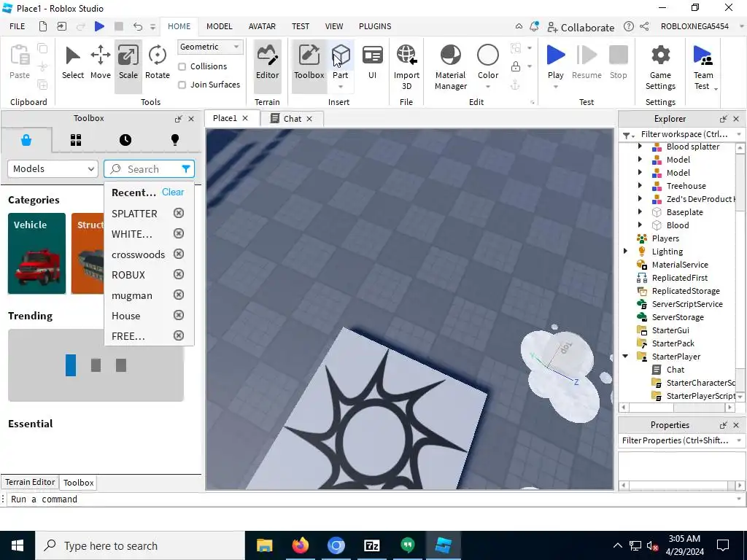Click the New file icon
This screenshot has height=560, width=747.
tap(43, 26)
